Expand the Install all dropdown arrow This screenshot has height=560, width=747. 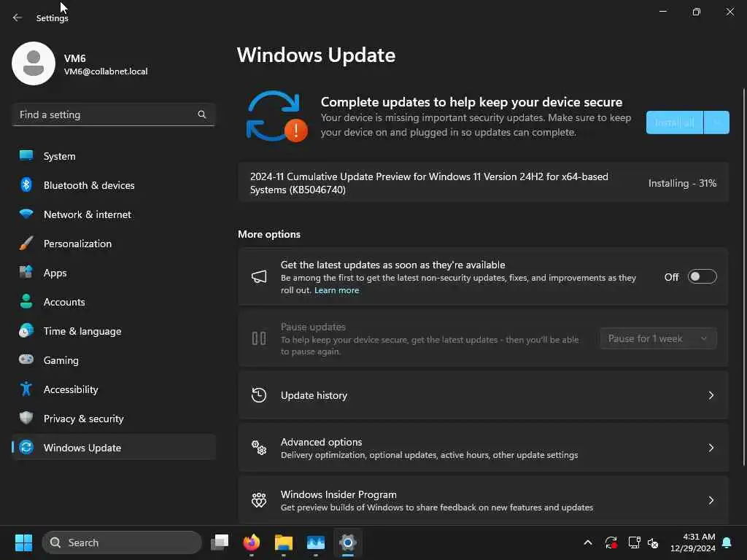point(716,122)
